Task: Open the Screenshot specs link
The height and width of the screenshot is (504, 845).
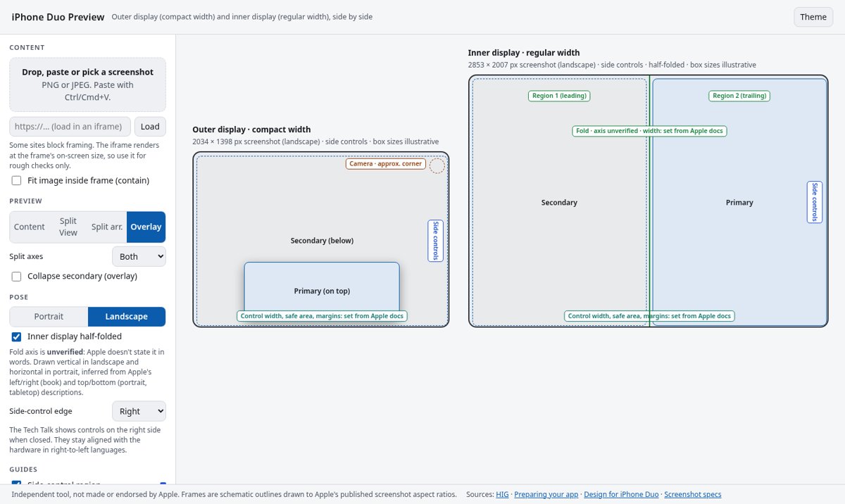Action: (x=693, y=495)
